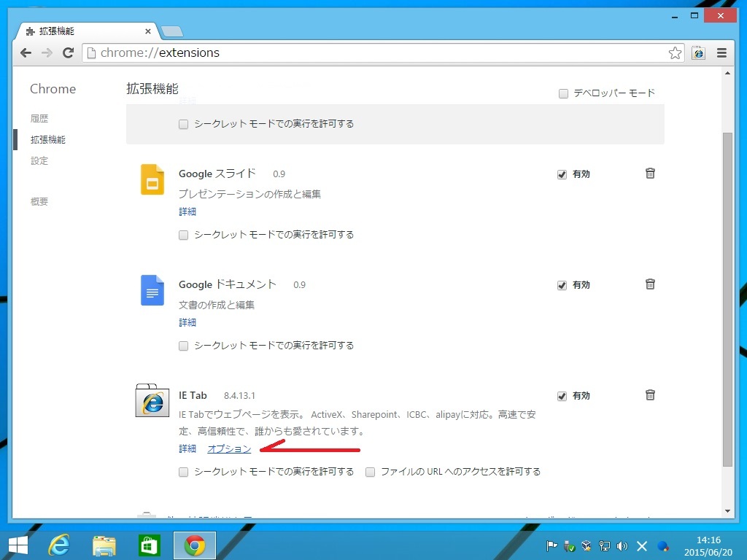The width and height of the screenshot is (747, 560).
Task: Delete Google スライド using its trash icon
Action: [650, 174]
